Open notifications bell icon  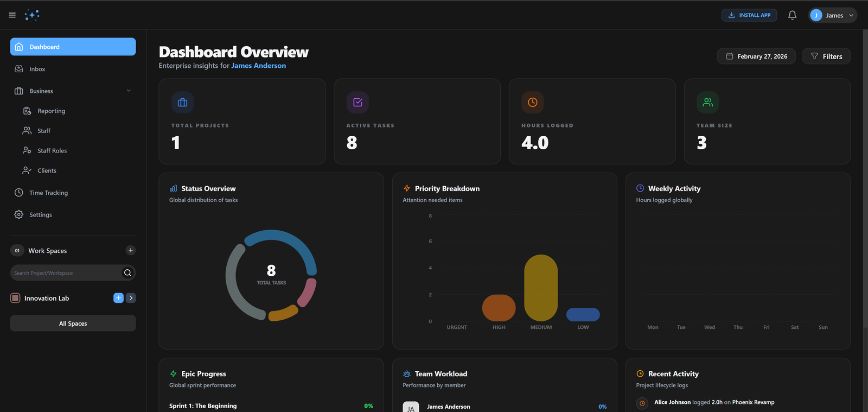coord(792,15)
